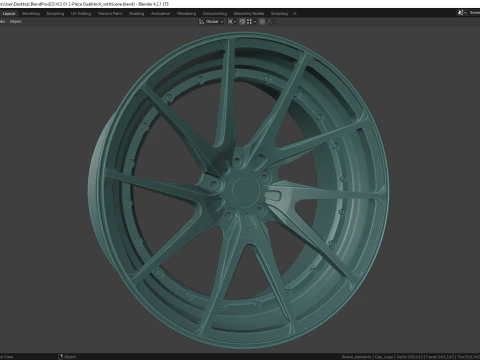Open the proportional editing falloff menu
480x360 pixels.
pos(270,22)
